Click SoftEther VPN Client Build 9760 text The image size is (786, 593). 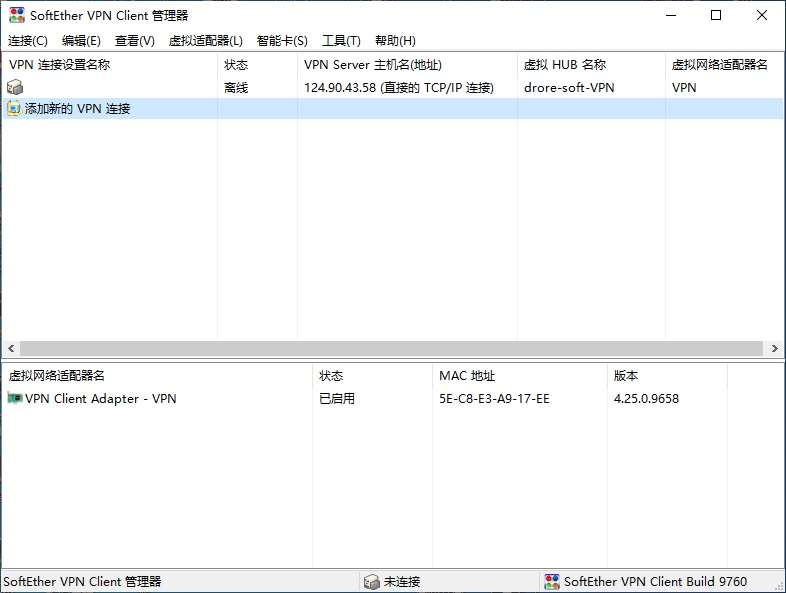point(655,581)
